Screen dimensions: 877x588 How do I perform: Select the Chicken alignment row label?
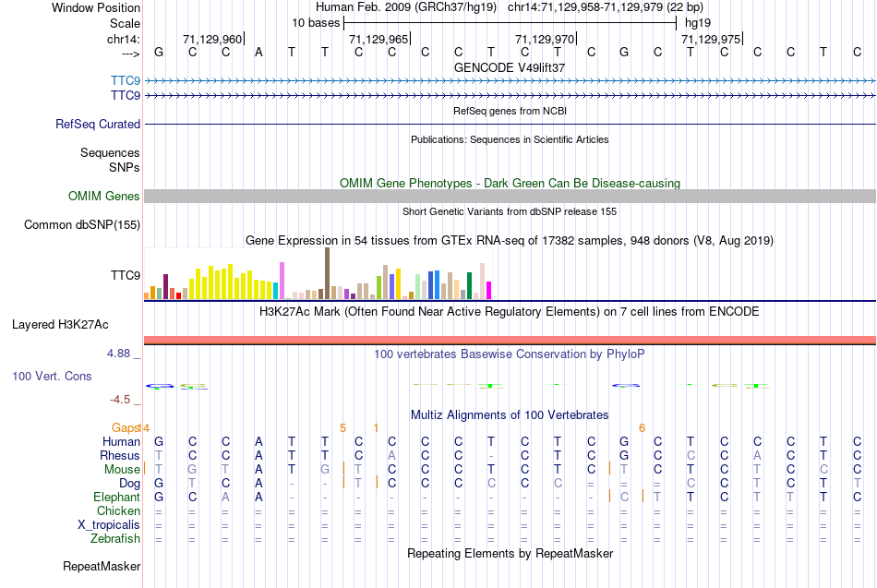click(x=118, y=510)
